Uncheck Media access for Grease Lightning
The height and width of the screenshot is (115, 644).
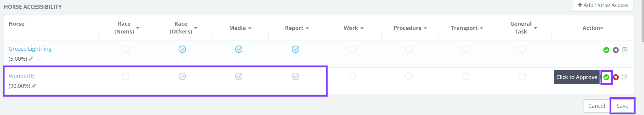[x=239, y=49]
